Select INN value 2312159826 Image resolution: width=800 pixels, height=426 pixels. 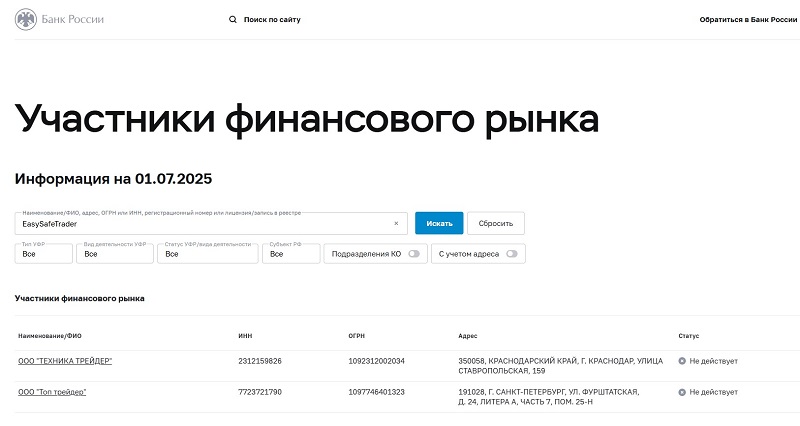[x=260, y=361]
